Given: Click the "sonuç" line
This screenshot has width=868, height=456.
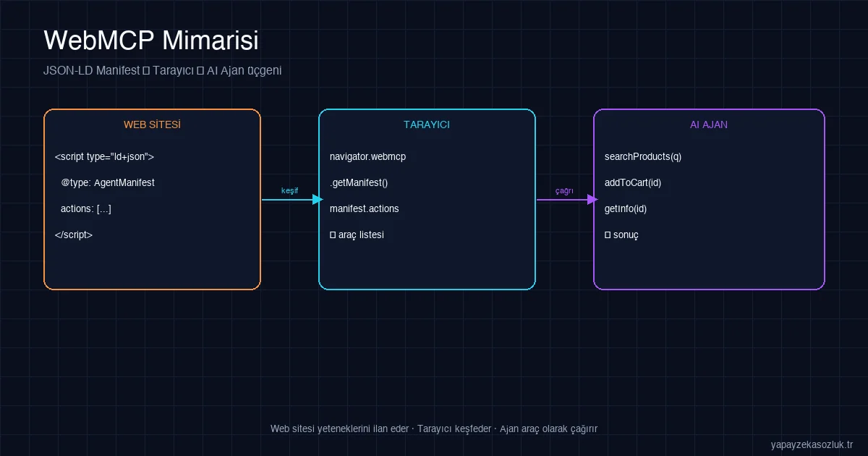Looking at the screenshot, I should 621,235.
